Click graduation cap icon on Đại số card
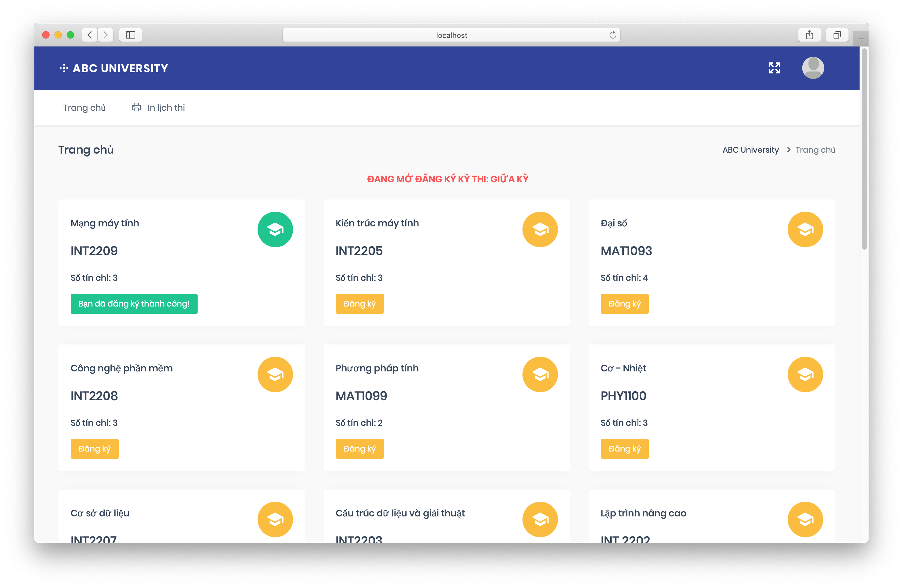Image resolution: width=903 pixels, height=588 pixels. tap(805, 229)
